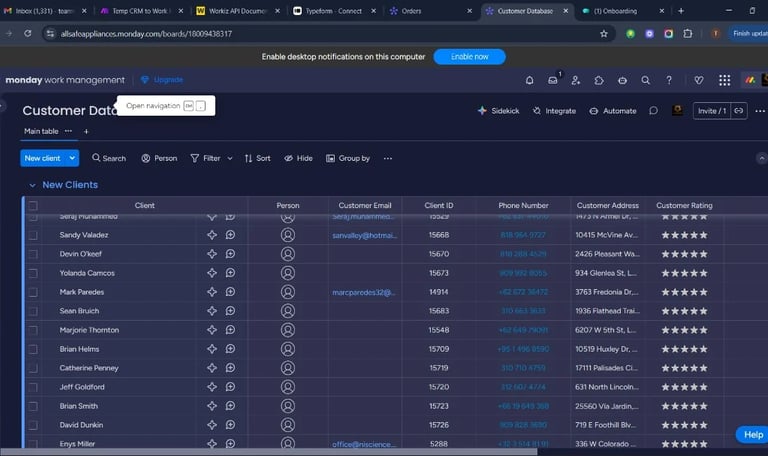Switch to Typeform Connect browser tab
The width and height of the screenshot is (768, 456).
(334, 11)
